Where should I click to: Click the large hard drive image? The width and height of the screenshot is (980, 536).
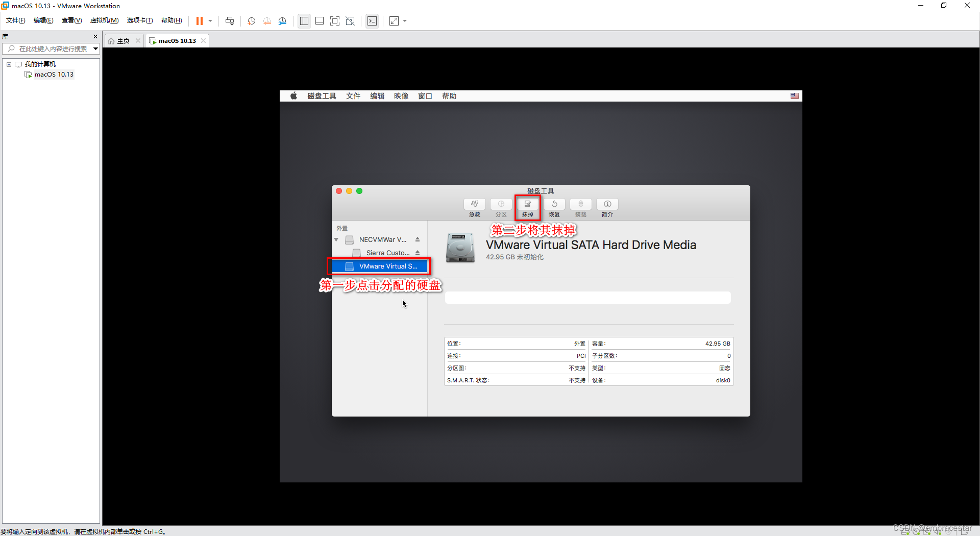pos(460,248)
